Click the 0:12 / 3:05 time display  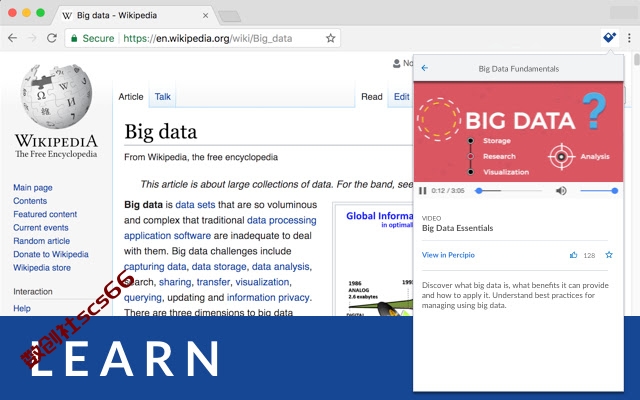448,191
